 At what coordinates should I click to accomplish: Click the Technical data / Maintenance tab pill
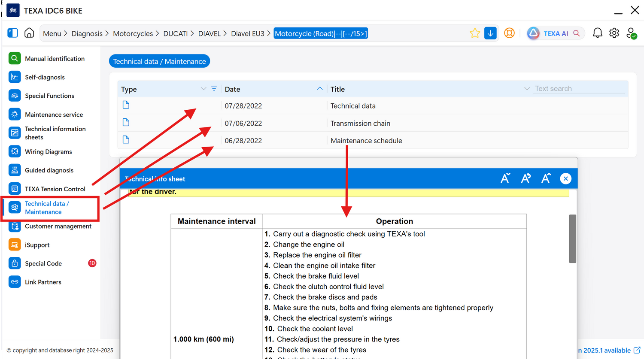click(159, 61)
